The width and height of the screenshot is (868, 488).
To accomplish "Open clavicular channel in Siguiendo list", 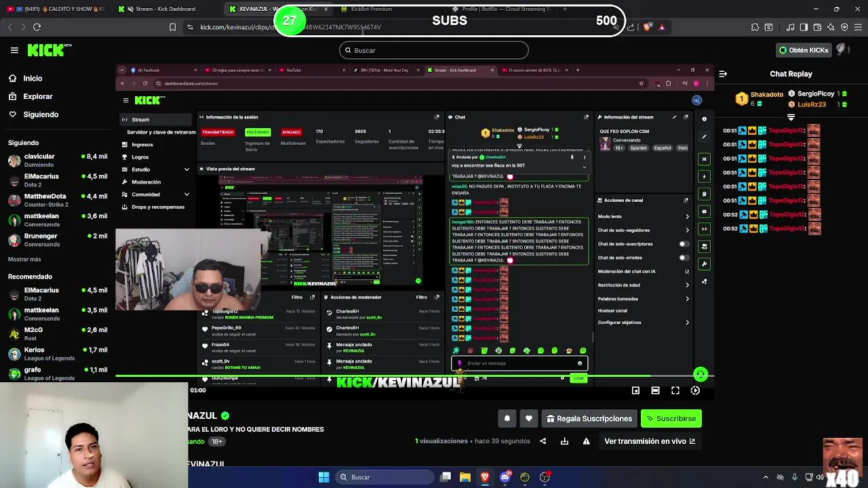I will coord(58,161).
